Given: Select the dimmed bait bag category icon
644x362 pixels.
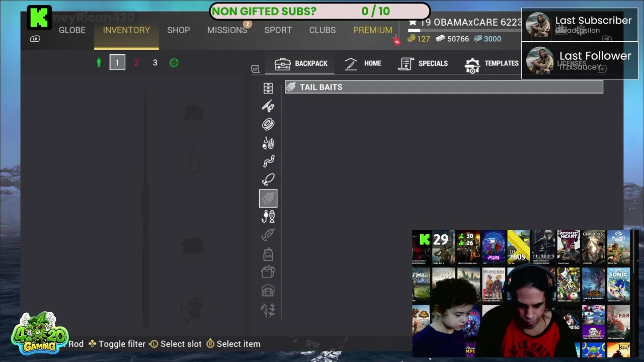Looking at the screenshot, I should tap(268, 254).
